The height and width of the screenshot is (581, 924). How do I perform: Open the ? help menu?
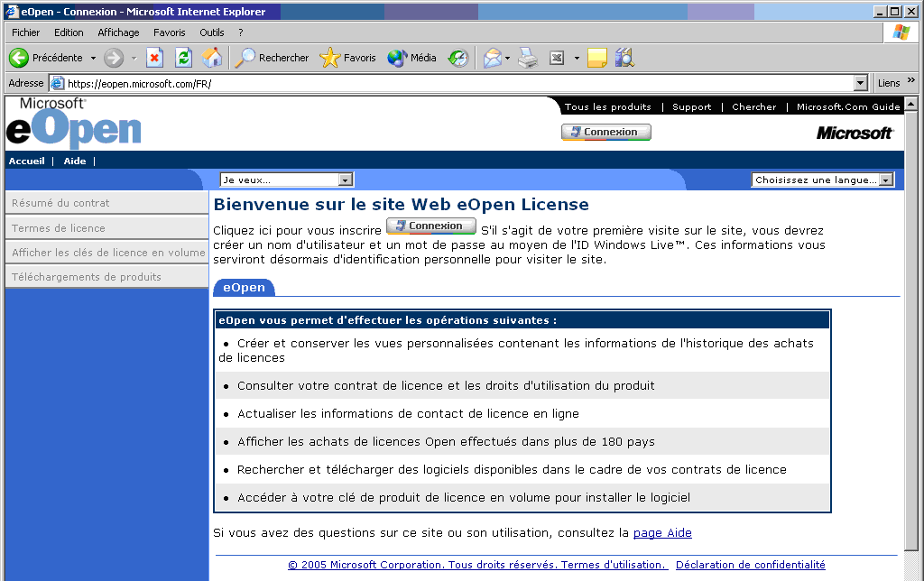(x=240, y=32)
